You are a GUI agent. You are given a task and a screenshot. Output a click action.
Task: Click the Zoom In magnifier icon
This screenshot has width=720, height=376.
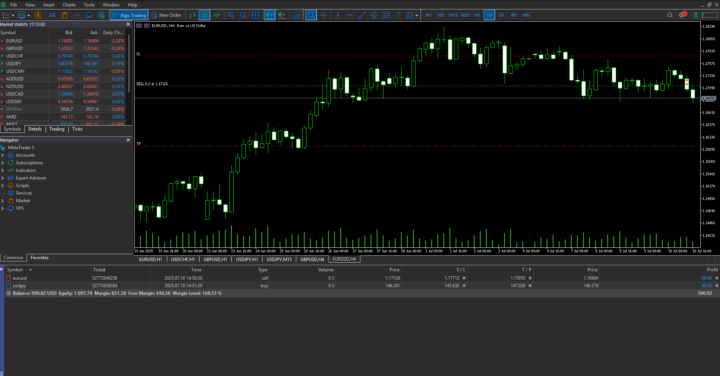[x=231, y=15]
